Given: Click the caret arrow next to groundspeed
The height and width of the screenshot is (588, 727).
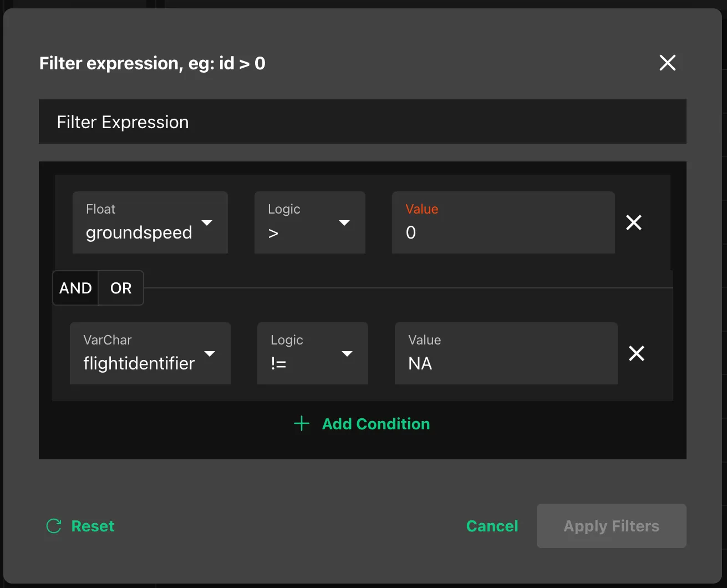Looking at the screenshot, I should click(x=207, y=223).
